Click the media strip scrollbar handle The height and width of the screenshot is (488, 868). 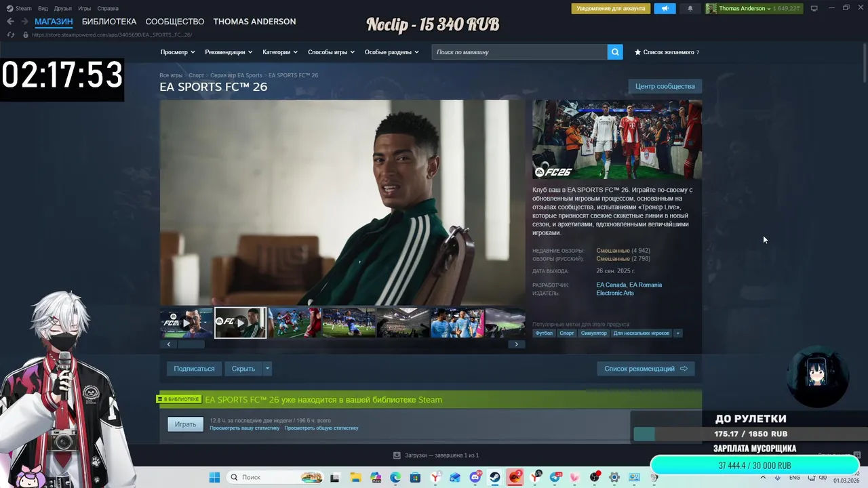click(191, 344)
